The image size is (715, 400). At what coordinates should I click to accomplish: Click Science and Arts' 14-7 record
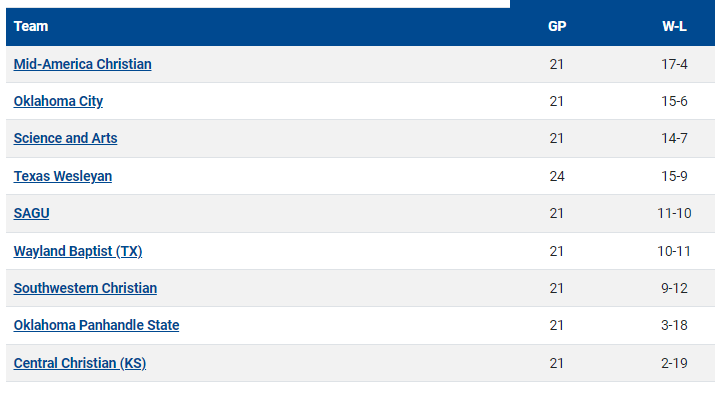point(673,138)
